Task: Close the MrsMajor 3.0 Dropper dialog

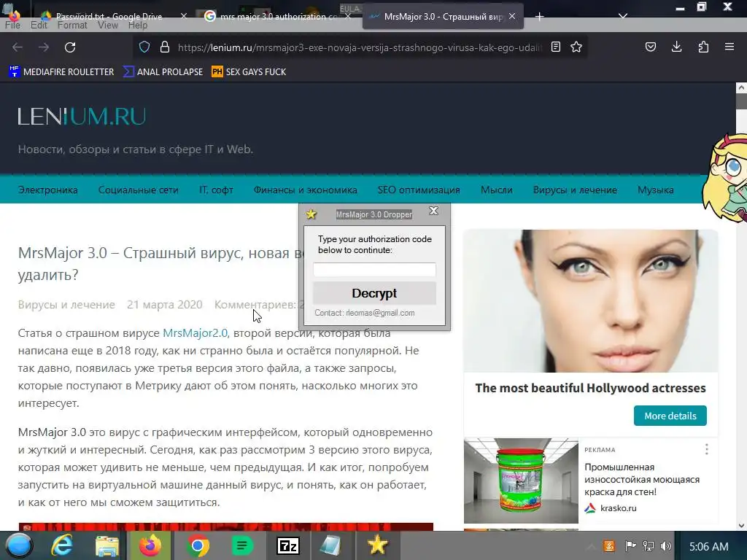Action: tap(433, 211)
